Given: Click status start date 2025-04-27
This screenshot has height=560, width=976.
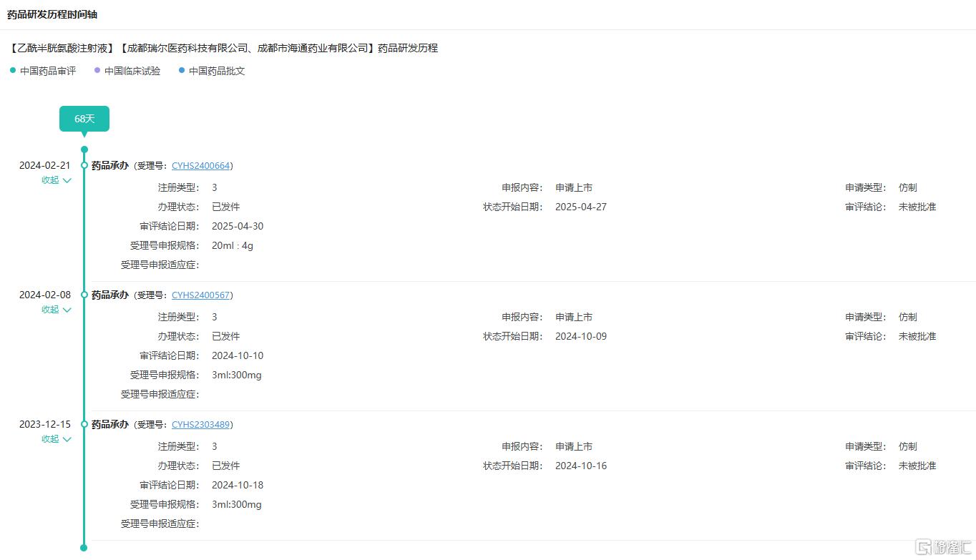Looking at the screenshot, I should tap(581, 207).
